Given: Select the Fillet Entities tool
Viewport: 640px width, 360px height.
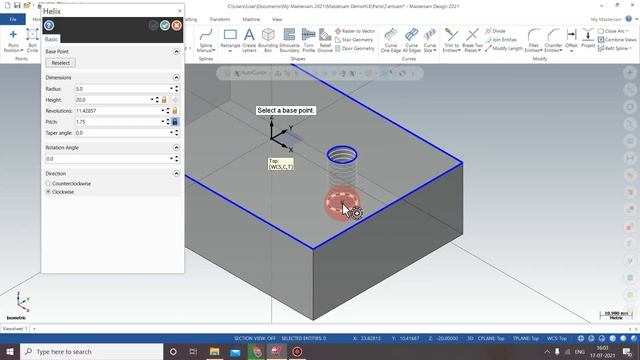Looking at the screenshot, I should click(x=533, y=40).
